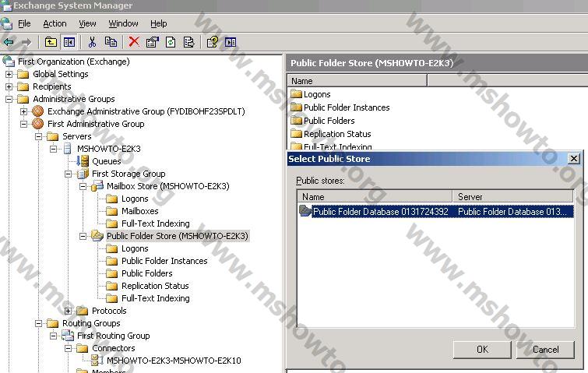Click the Back arrow toolbar icon

click(9, 42)
